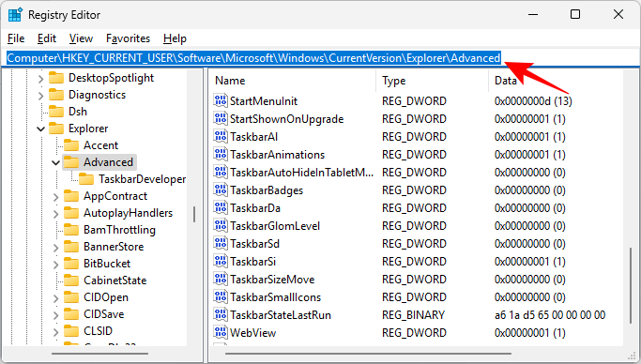Click the tree pane horizontal scrollbar
641x364 pixels.
[99, 354]
